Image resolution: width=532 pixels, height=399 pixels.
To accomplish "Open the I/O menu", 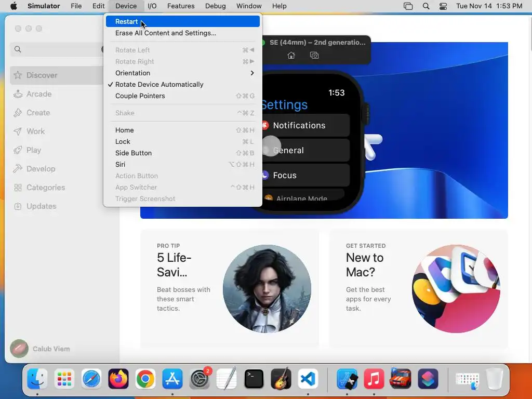I will pos(152,6).
